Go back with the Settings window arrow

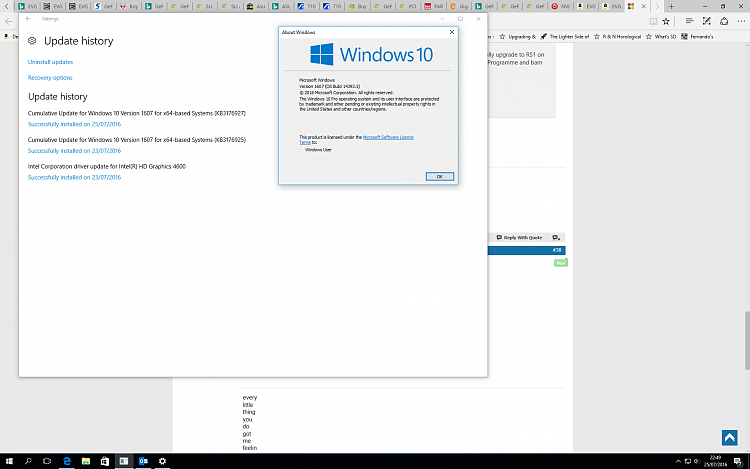pyautogui.click(x=28, y=19)
